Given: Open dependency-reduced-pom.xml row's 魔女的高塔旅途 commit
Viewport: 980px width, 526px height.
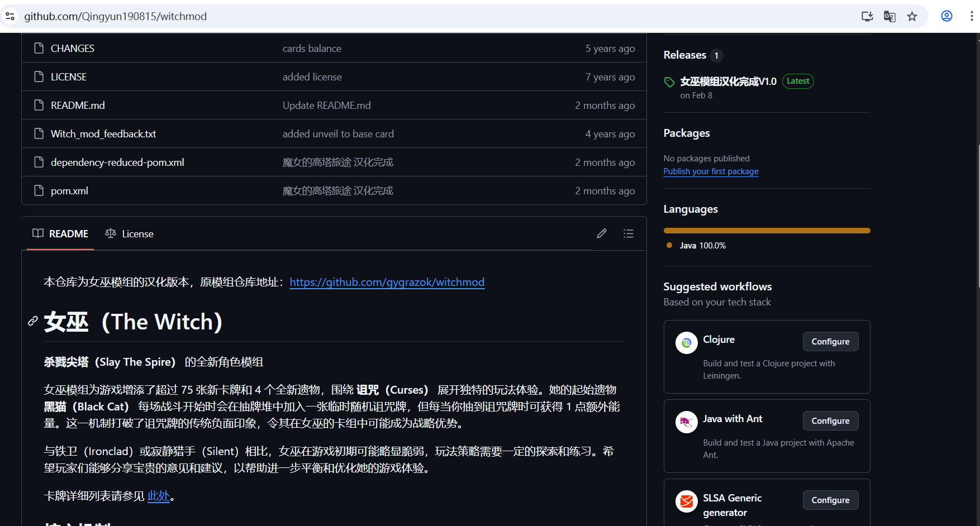Looking at the screenshot, I should [338, 162].
